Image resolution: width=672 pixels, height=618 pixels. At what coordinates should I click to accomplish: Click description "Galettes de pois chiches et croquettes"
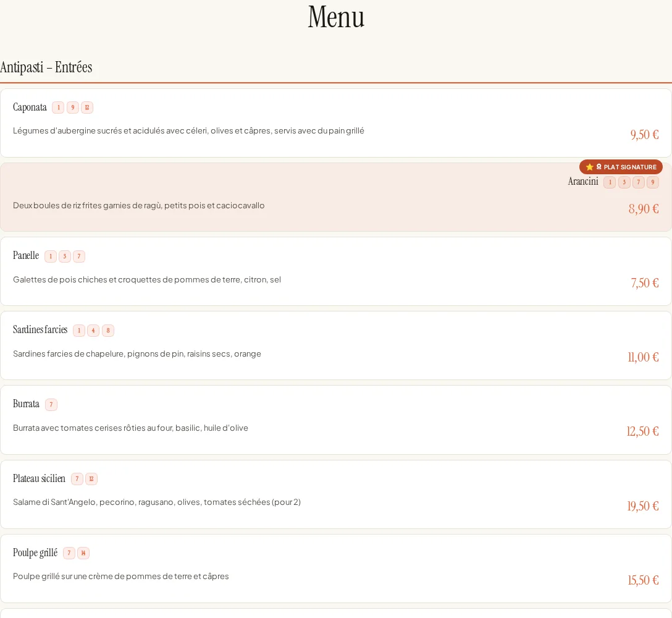click(147, 279)
